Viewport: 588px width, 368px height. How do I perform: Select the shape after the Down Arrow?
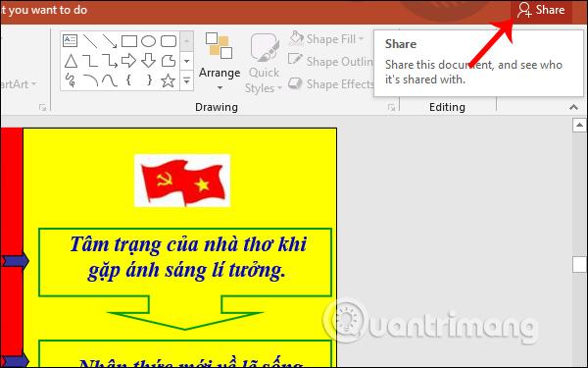click(169, 61)
